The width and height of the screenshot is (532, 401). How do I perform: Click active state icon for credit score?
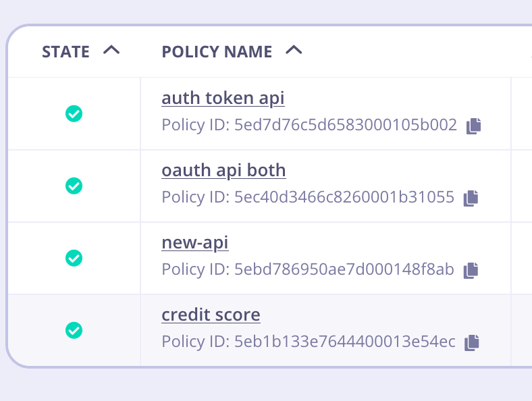coord(74,330)
